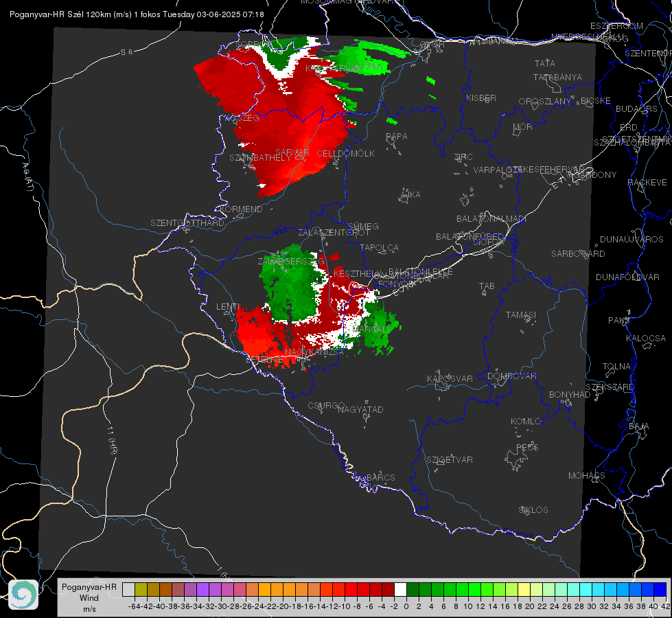The width and height of the screenshot is (672, 618).
Task: Click the MOR town label
Action: pyautogui.click(x=523, y=126)
